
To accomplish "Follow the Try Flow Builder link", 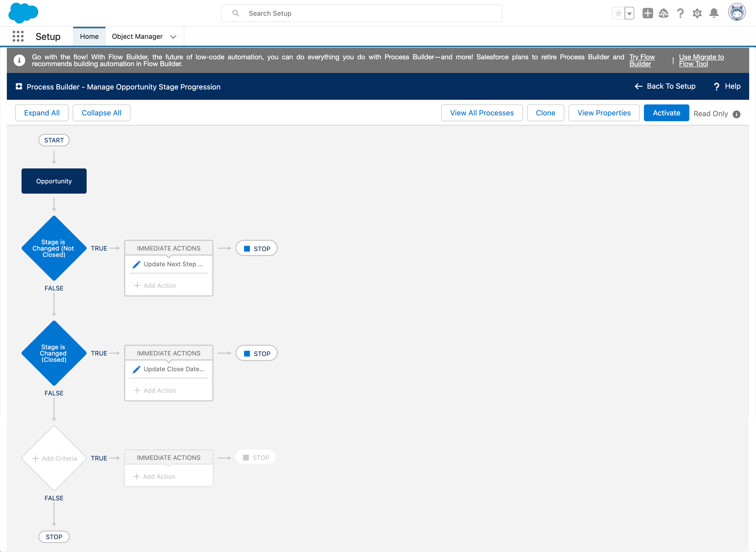I will [x=642, y=61].
